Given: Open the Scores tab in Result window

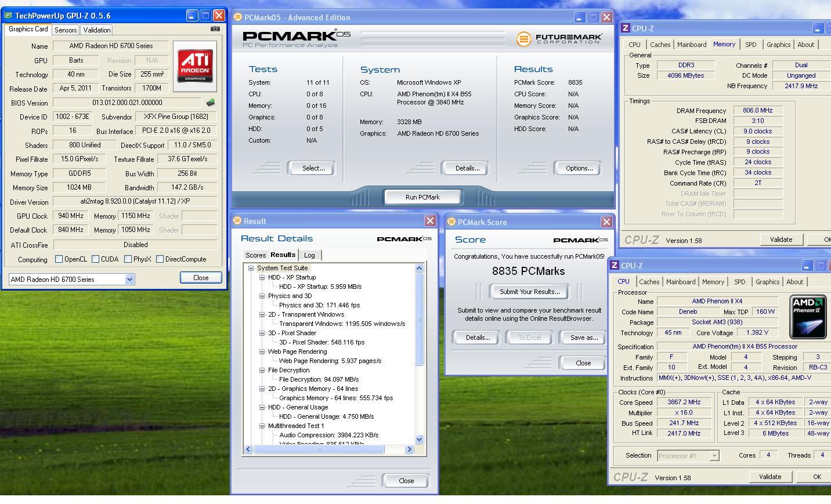Looking at the screenshot, I should 255,255.
